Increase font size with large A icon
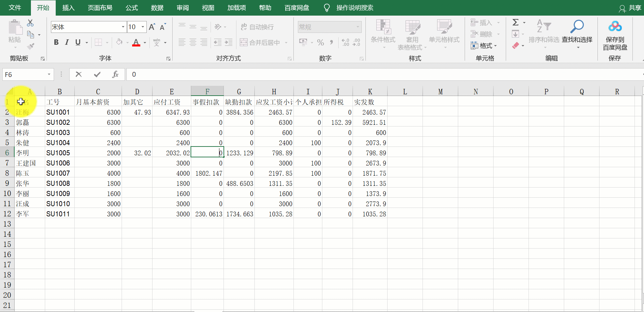 pos(152,27)
